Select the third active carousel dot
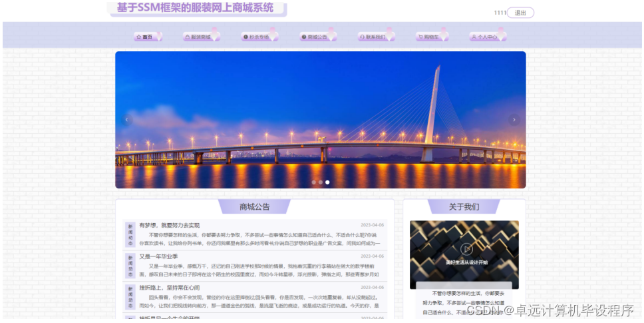Image resolution: width=644 pixels, height=323 pixels. click(327, 182)
